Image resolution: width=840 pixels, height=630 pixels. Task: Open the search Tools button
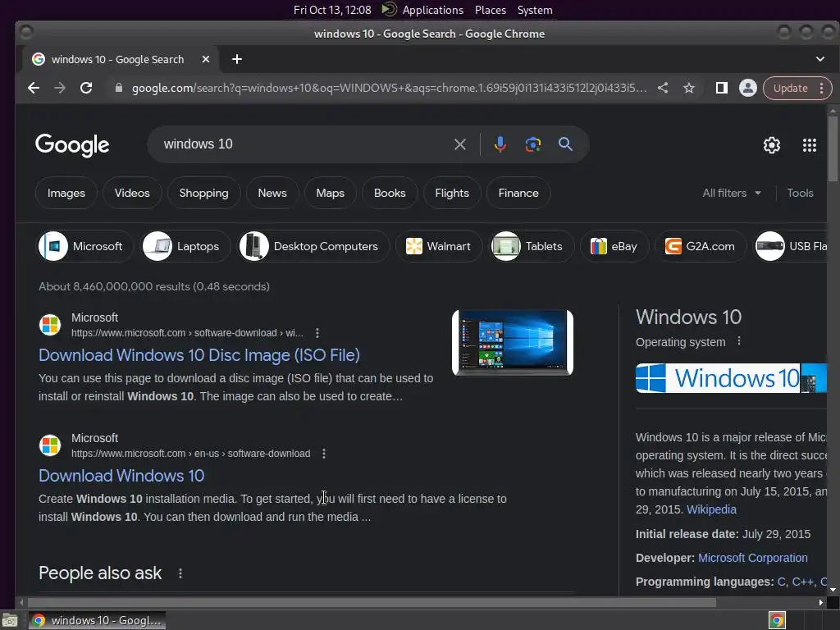pos(800,193)
